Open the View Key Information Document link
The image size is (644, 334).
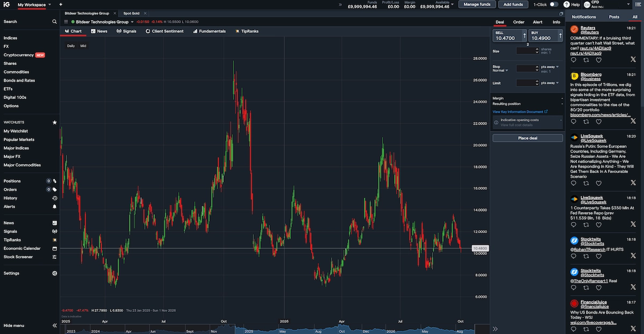(x=519, y=112)
